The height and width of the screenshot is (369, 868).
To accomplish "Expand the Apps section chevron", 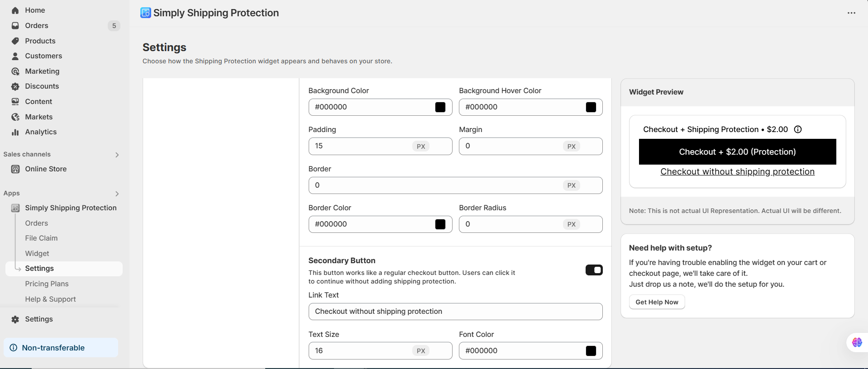I will coord(117,194).
